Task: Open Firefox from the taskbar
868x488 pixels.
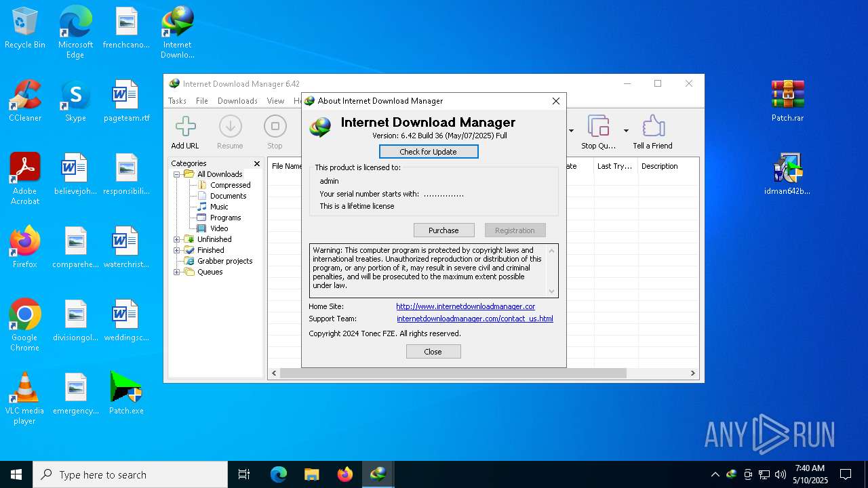Action: pyautogui.click(x=345, y=474)
